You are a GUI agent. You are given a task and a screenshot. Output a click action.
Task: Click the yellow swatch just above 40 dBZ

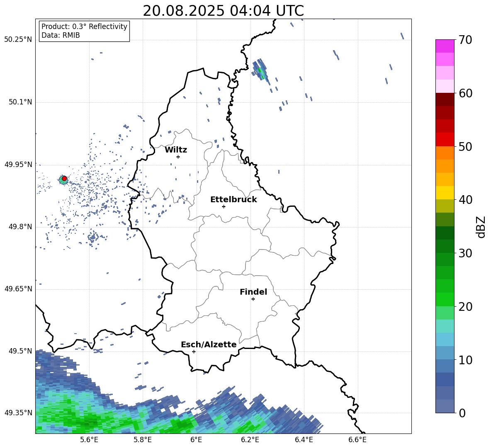point(445,193)
